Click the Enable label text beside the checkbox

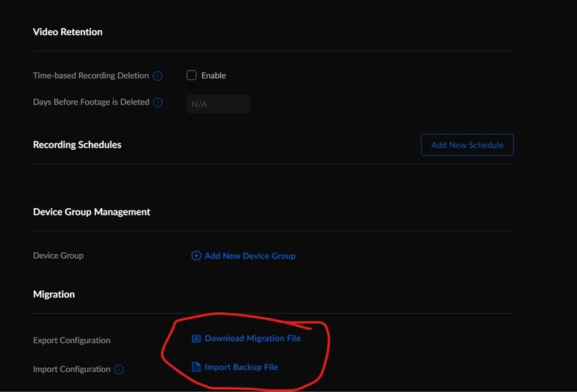pyautogui.click(x=213, y=76)
